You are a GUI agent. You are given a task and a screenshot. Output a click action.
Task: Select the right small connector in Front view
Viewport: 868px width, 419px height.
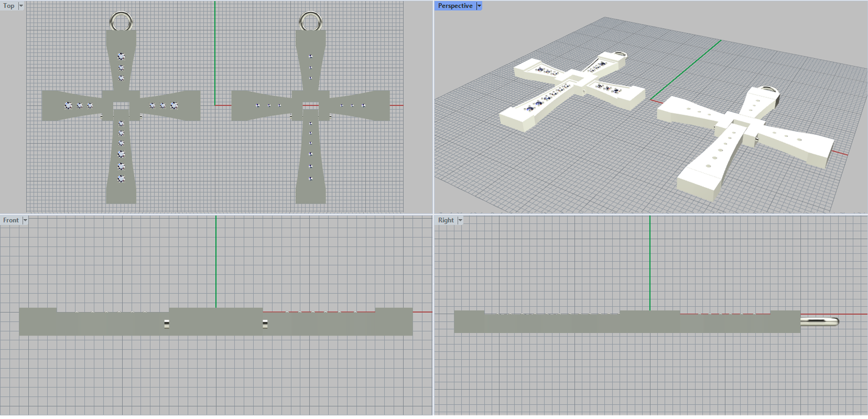[265, 324]
